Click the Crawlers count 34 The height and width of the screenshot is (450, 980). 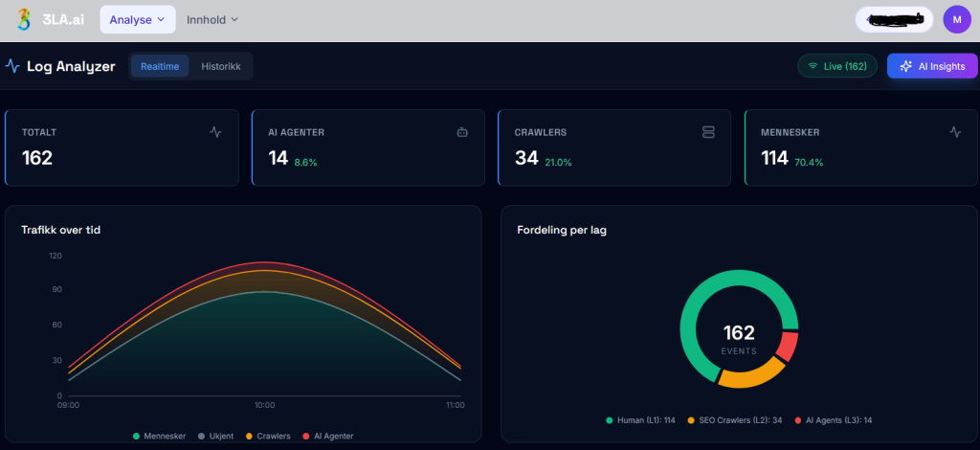[526, 158]
